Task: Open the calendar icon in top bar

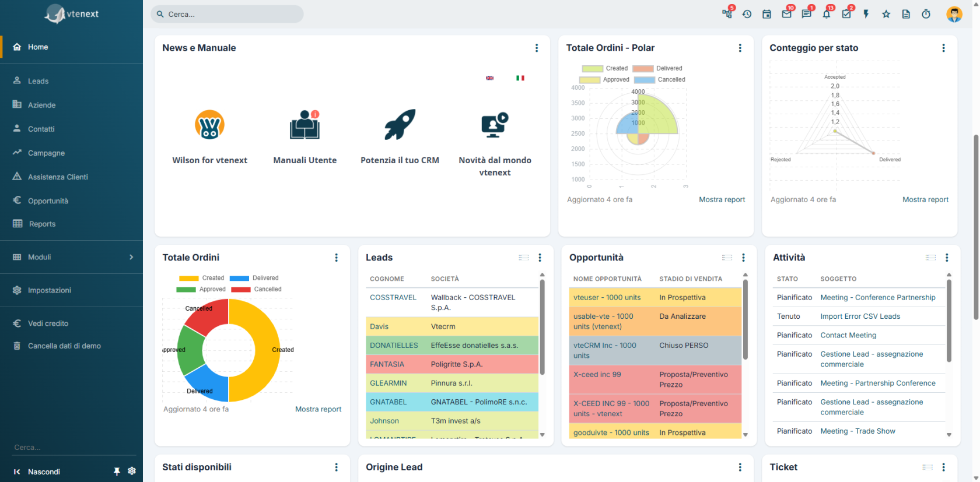Action: coord(766,14)
